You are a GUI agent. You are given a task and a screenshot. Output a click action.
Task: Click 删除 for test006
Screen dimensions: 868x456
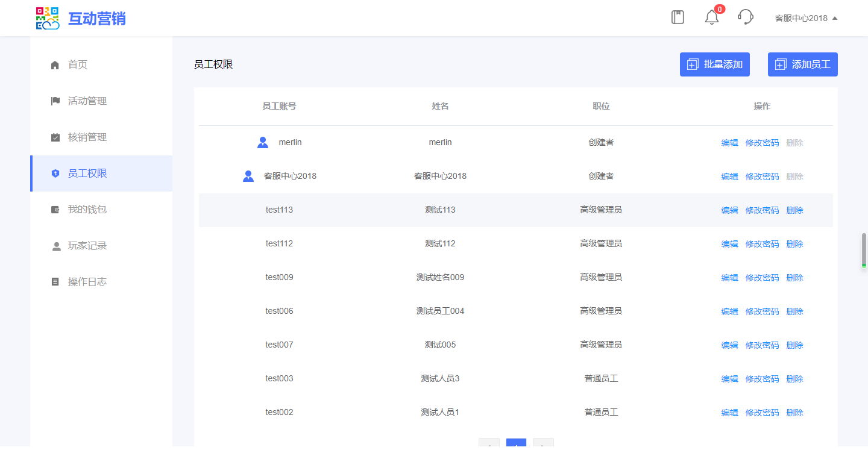point(795,311)
